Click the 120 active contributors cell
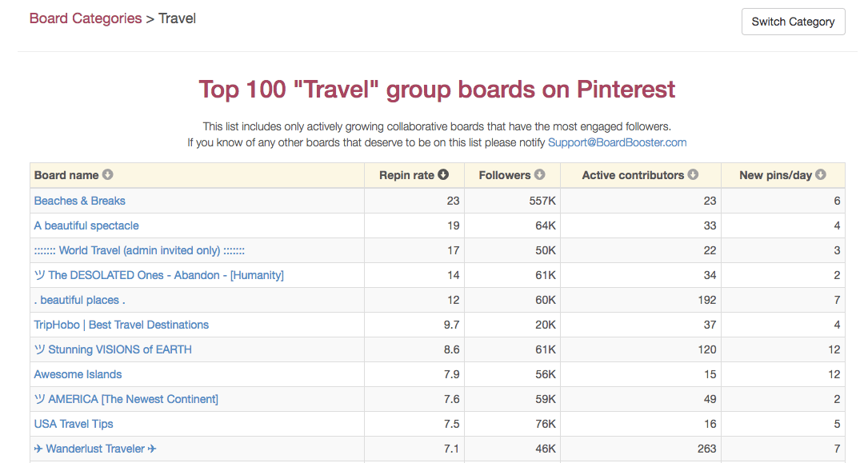Image resolution: width=868 pixels, height=463 pixels. (x=641, y=349)
